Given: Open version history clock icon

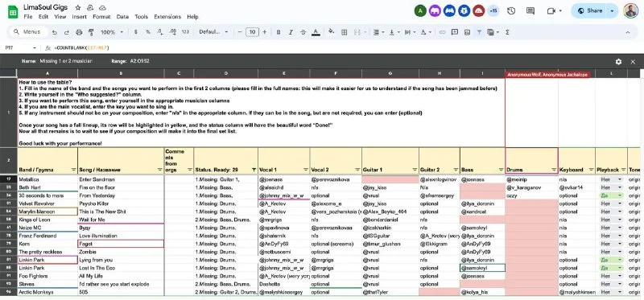Looking at the screenshot, I should pos(511,11).
